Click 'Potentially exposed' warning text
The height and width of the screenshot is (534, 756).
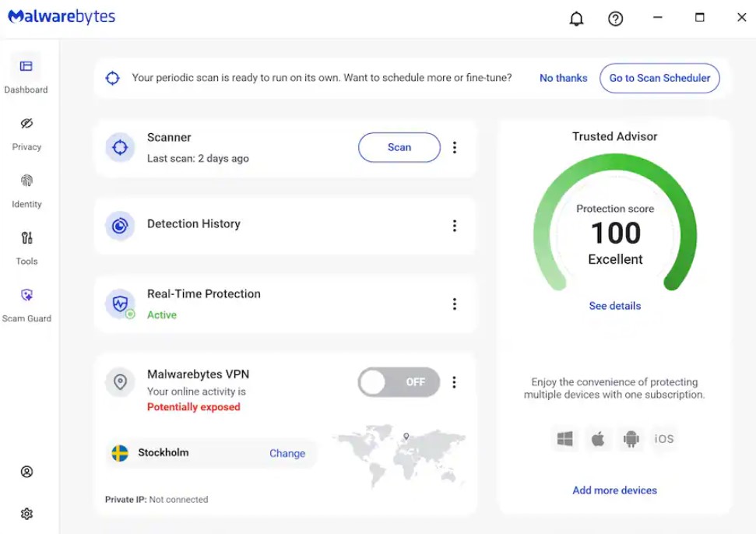tap(193, 407)
